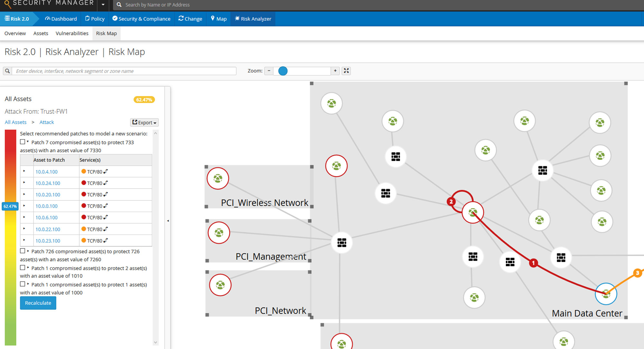Open the Export dropdown
The height and width of the screenshot is (349, 644).
(144, 122)
